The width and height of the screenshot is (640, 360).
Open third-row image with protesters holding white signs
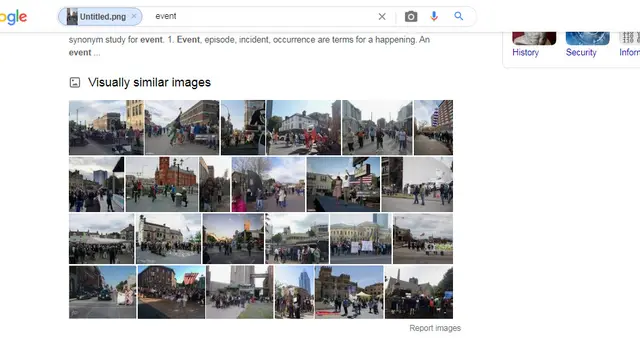[x=360, y=238]
